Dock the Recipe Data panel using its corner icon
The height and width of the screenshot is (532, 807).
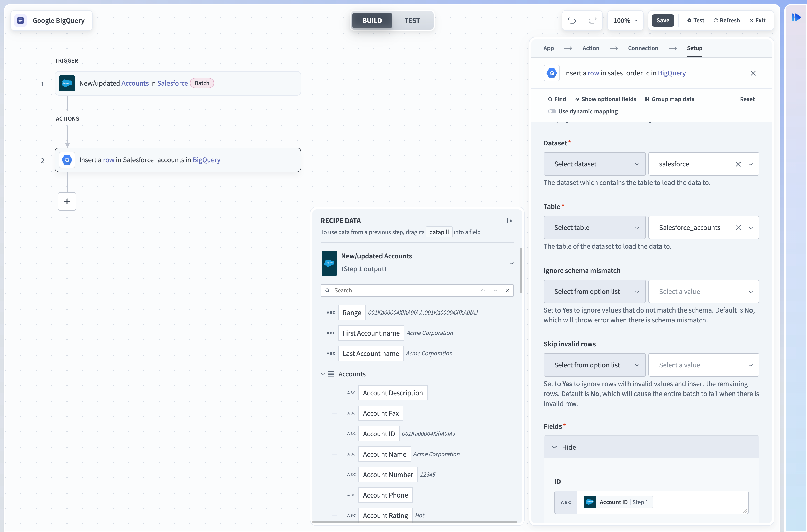tap(510, 221)
